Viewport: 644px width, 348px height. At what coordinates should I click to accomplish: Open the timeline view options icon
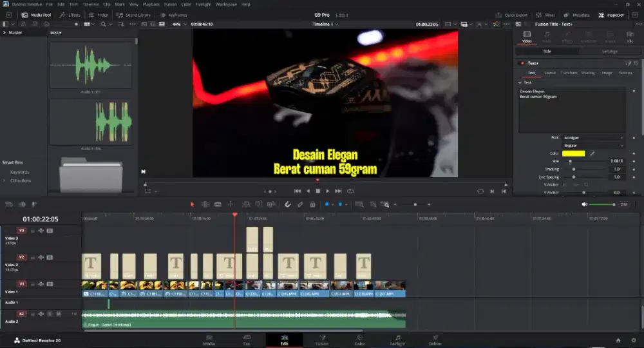(x=8, y=204)
